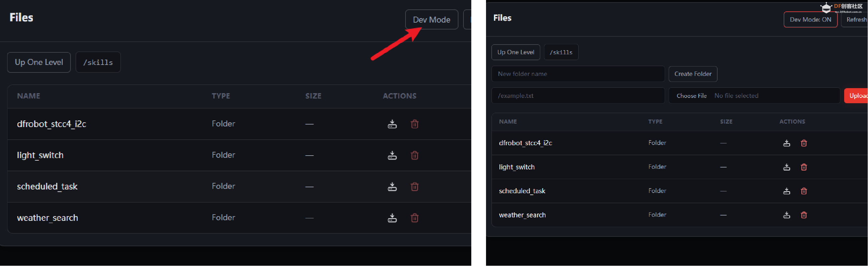Open dfrobot_stcc4_i2c folder in left panel

click(x=52, y=124)
